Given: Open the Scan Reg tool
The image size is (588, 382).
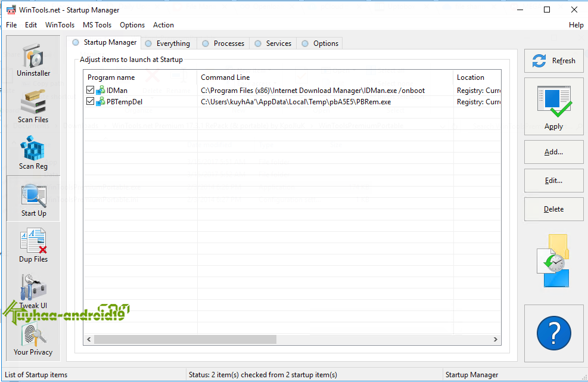Looking at the screenshot, I should pyautogui.click(x=33, y=153).
